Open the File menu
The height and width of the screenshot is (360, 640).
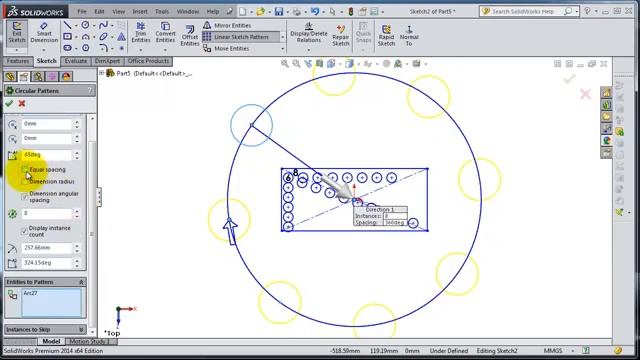[82, 11]
